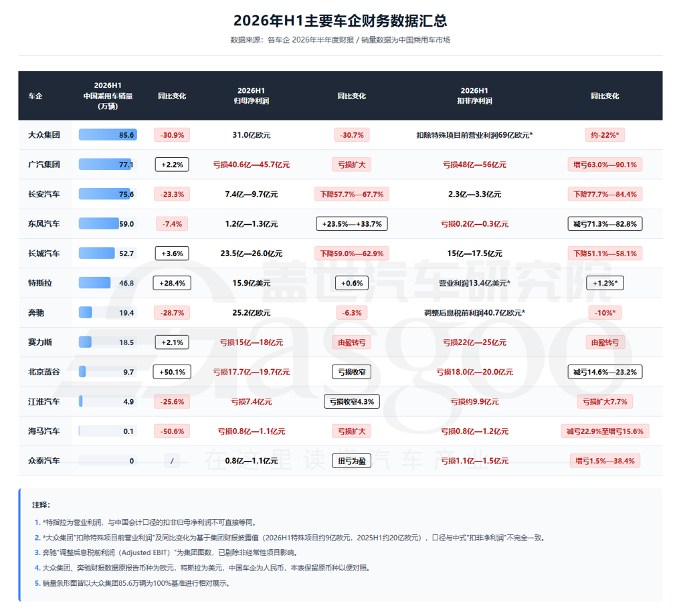Click the 下降57.7%—67.7% badge
This screenshot has height=616, width=673.
click(351, 194)
